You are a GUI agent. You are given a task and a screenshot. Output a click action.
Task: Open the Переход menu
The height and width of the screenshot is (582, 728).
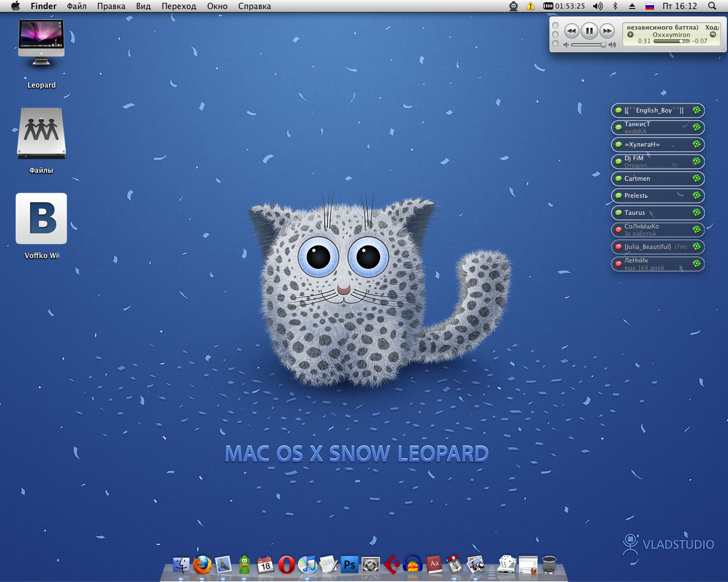tap(179, 6)
